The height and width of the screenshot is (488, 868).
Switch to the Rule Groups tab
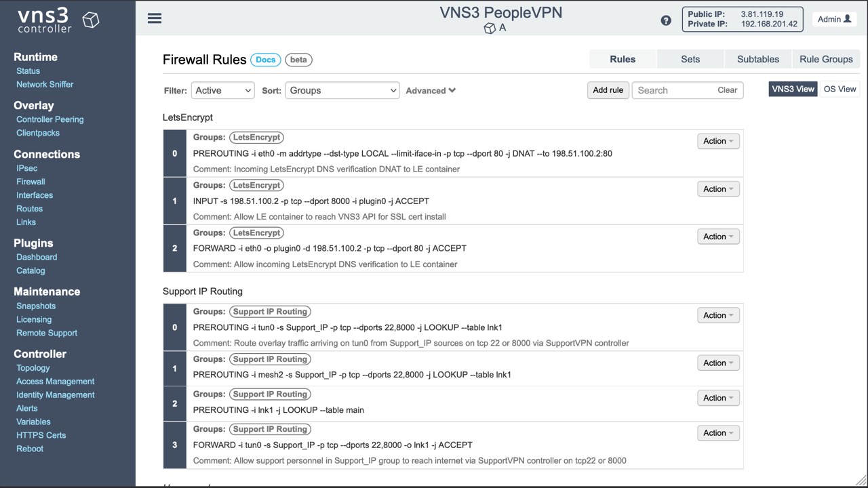[826, 59]
